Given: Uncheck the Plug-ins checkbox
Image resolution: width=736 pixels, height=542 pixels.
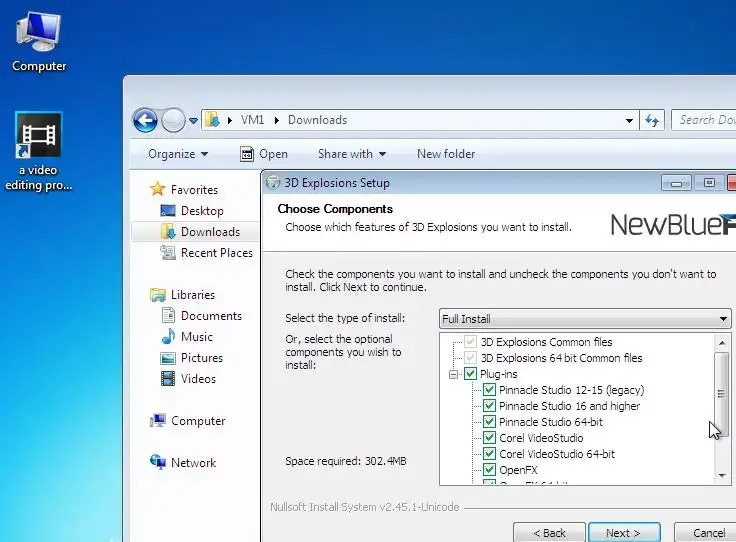Looking at the screenshot, I should point(470,374).
